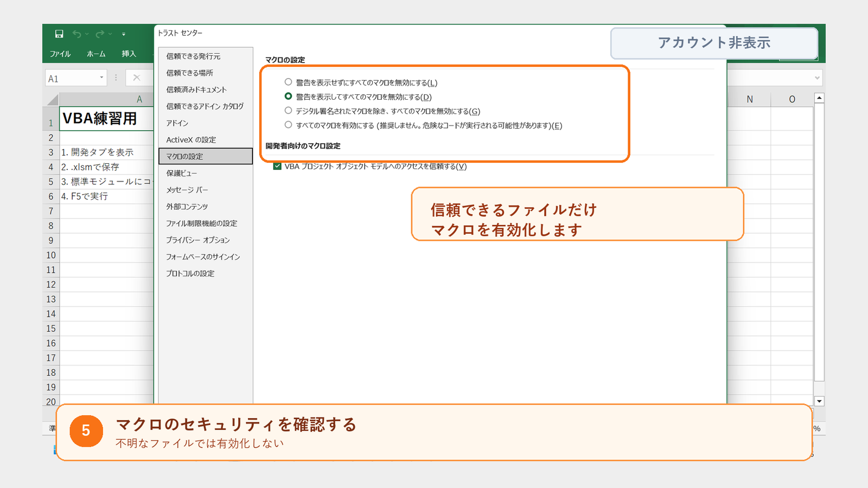Select column N header
This screenshot has height=488, width=868.
click(749, 99)
